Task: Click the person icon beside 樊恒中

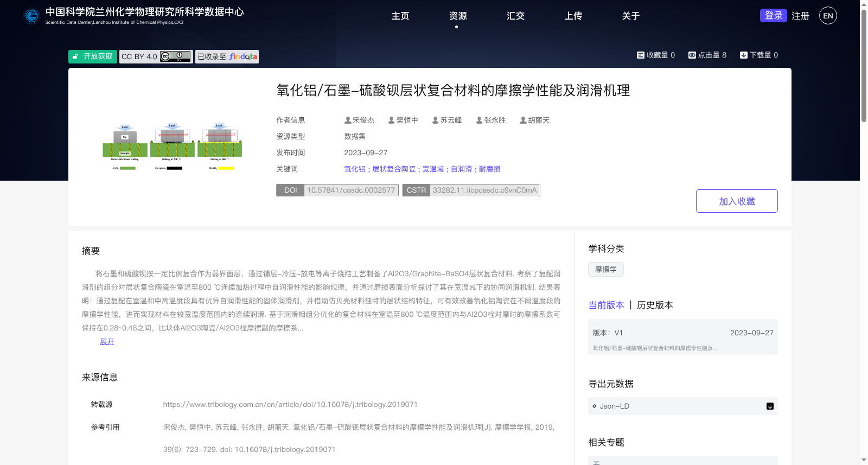Action: [391, 120]
